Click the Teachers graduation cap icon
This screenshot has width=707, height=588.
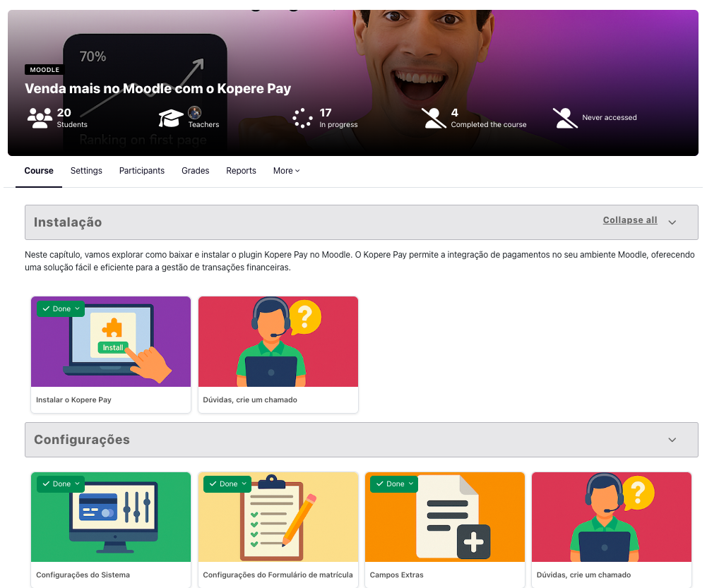pyautogui.click(x=171, y=118)
